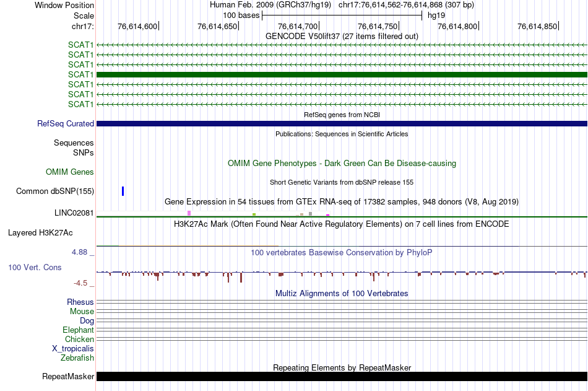Click the X_tropicalis alignment label

(x=73, y=349)
